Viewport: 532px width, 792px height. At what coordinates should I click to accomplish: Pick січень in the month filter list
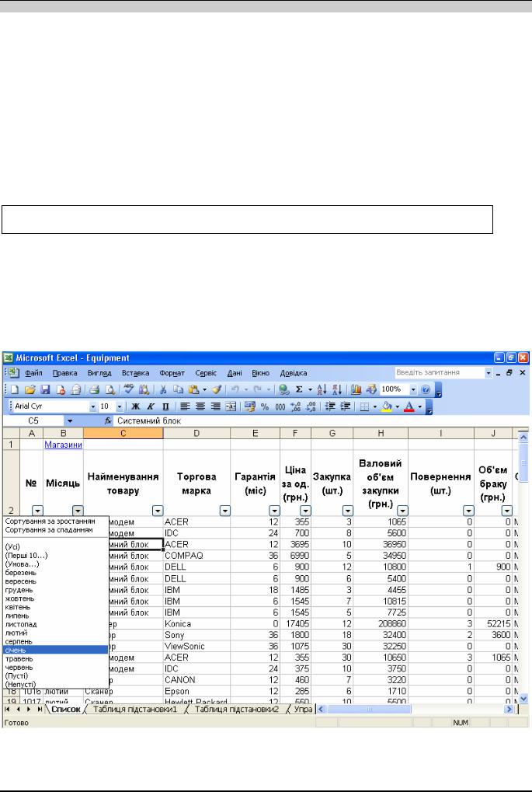click(x=55, y=650)
